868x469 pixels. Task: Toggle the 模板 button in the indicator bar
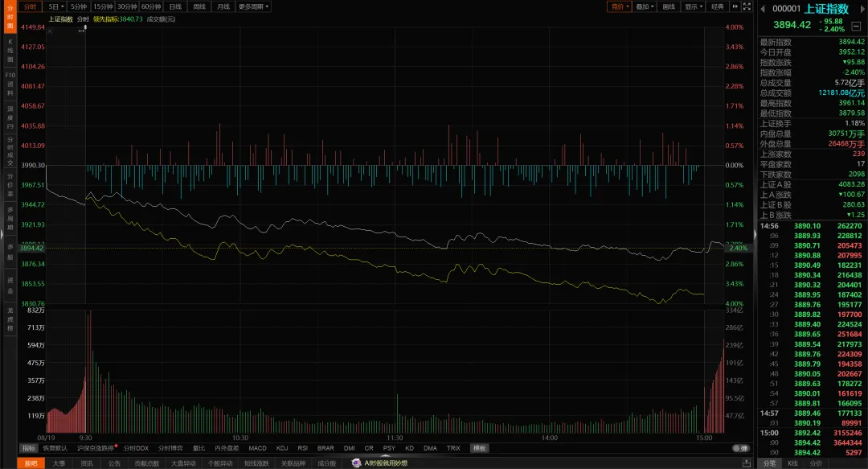(x=479, y=449)
